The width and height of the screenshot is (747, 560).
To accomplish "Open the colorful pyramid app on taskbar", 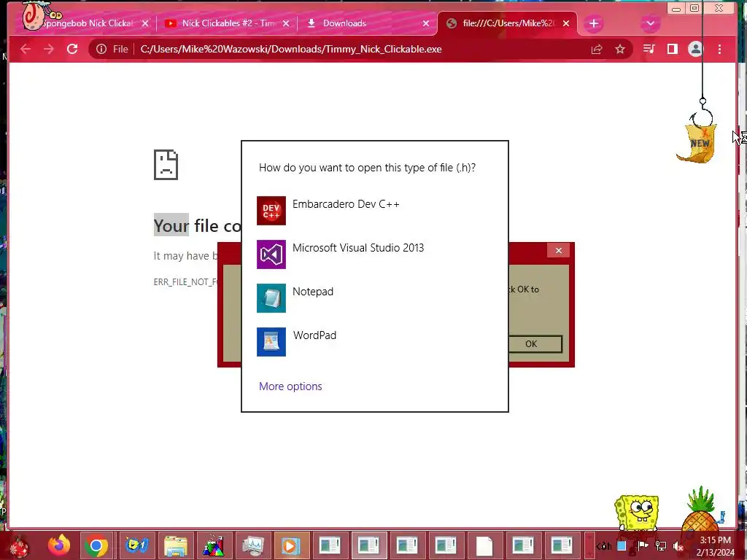I will (x=214, y=545).
